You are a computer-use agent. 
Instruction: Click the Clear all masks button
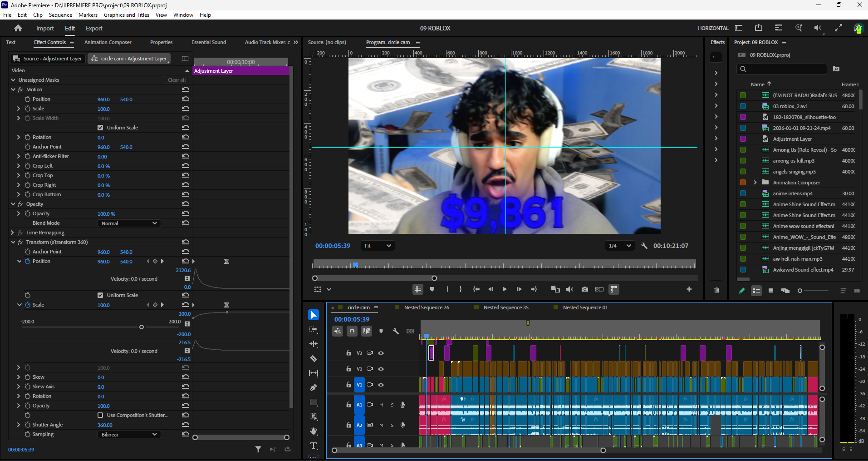(177, 80)
